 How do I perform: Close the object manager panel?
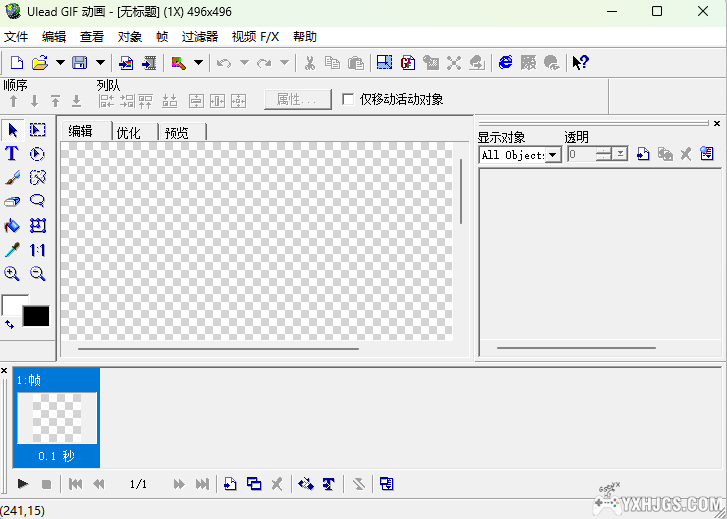pyautogui.click(x=717, y=123)
